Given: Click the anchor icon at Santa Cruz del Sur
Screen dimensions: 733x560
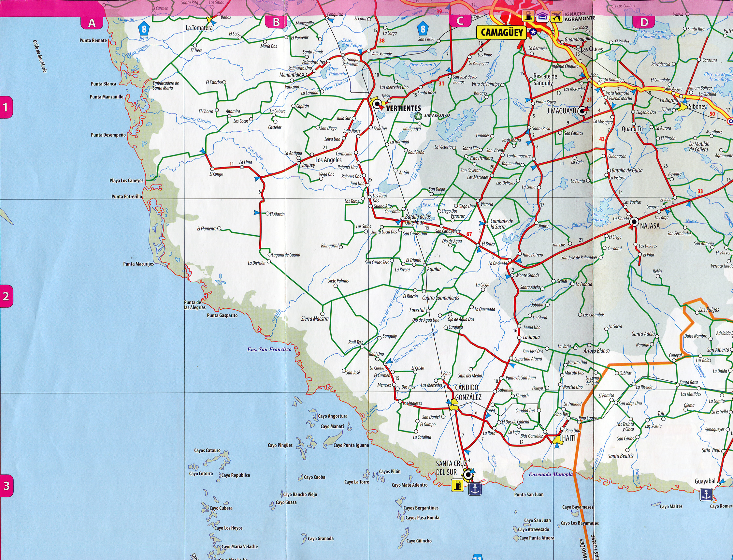Looking at the screenshot, I should click(475, 489).
